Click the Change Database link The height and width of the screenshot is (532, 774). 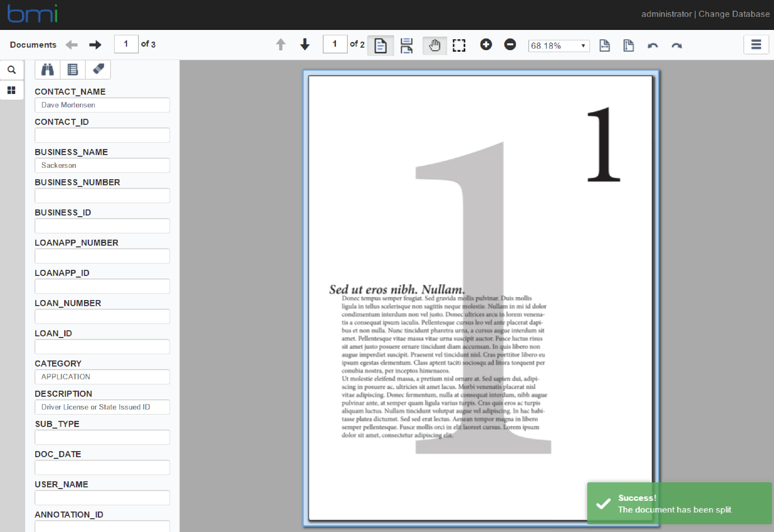(734, 14)
